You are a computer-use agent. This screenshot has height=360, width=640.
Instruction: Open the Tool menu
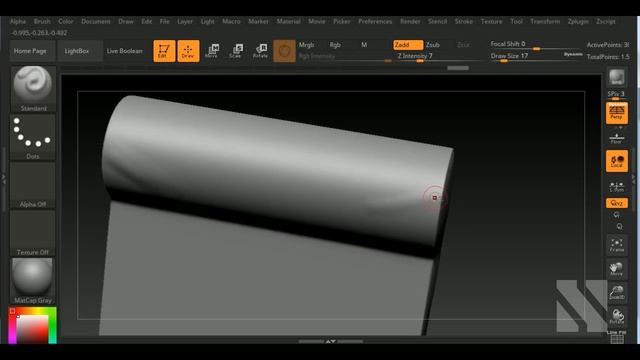(516, 21)
